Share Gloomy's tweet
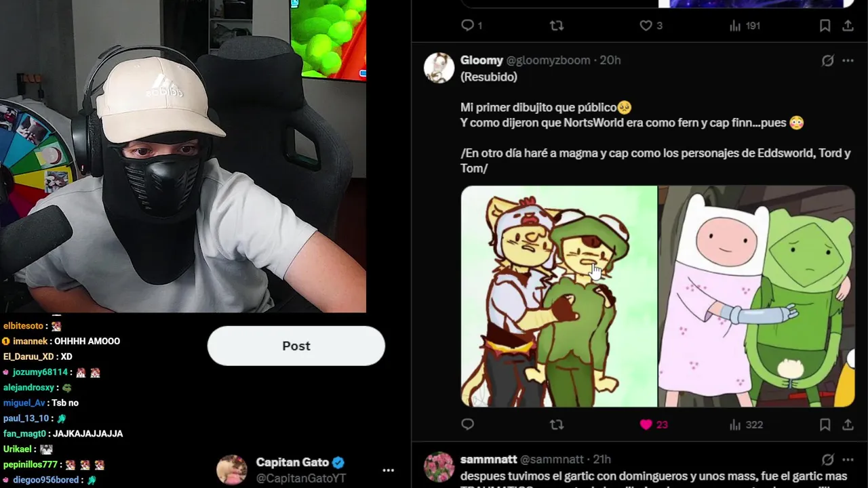868x488 pixels. tap(848, 425)
